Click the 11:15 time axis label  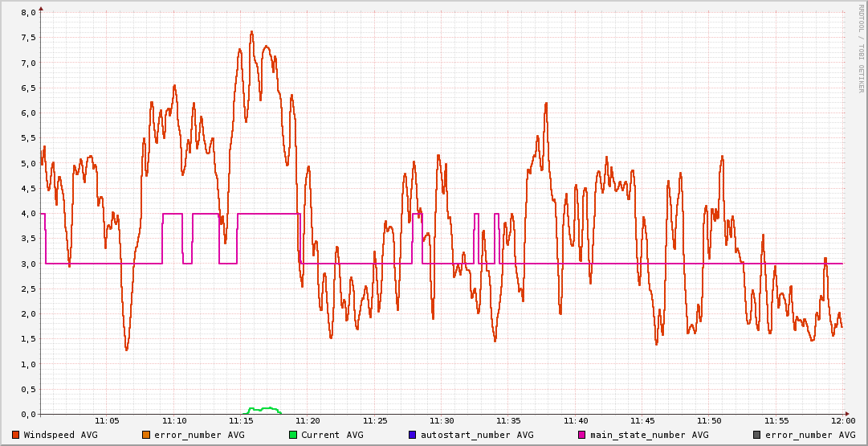(241, 420)
